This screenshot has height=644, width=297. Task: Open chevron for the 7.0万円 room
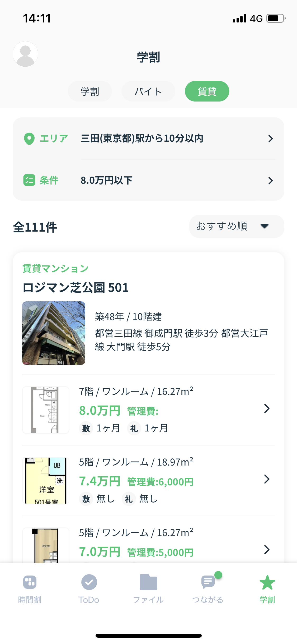click(267, 550)
